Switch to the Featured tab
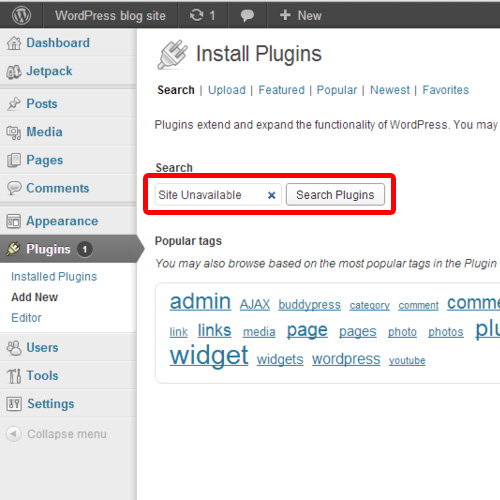 [282, 90]
